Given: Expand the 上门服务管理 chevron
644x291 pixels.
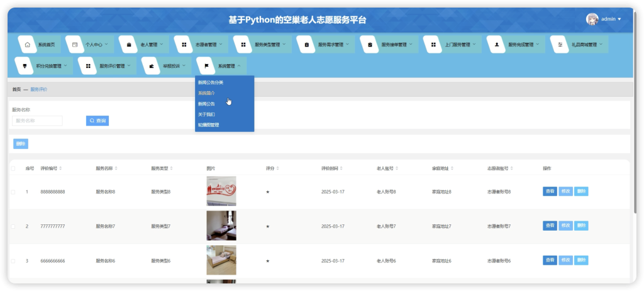Looking at the screenshot, I should [474, 44].
